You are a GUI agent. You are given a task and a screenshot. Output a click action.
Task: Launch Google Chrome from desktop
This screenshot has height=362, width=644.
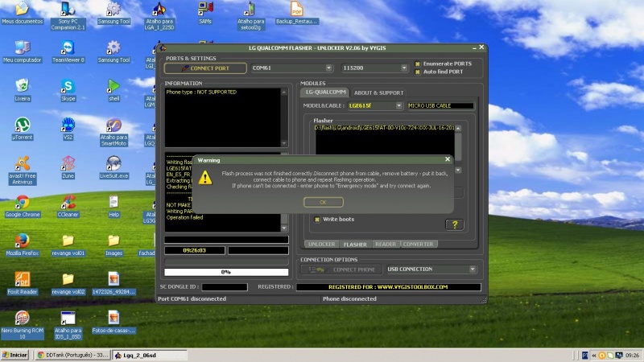point(23,206)
